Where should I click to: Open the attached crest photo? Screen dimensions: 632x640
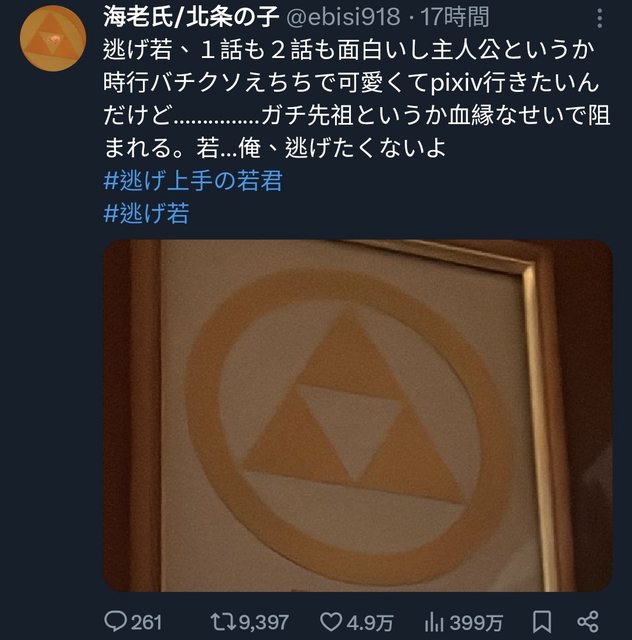click(358, 416)
